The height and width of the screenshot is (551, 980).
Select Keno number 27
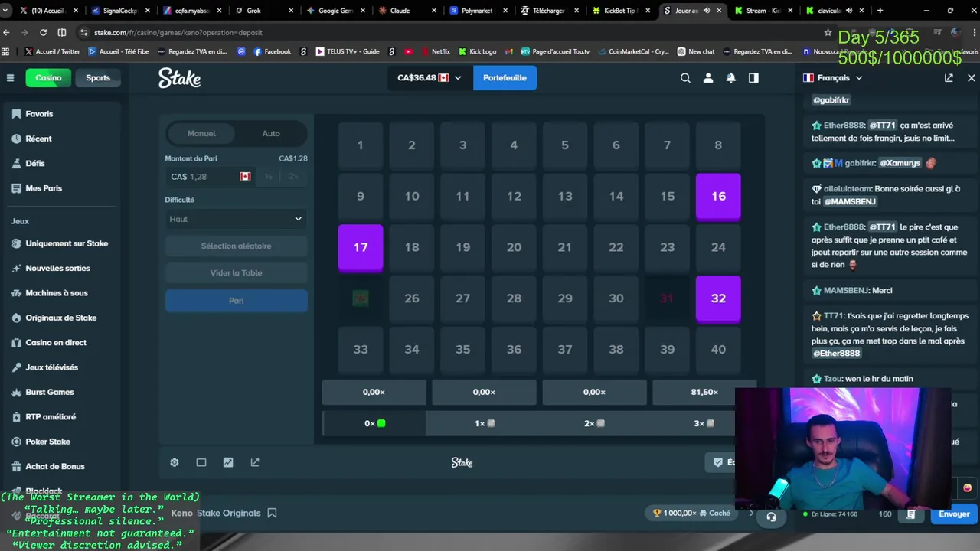coord(462,298)
